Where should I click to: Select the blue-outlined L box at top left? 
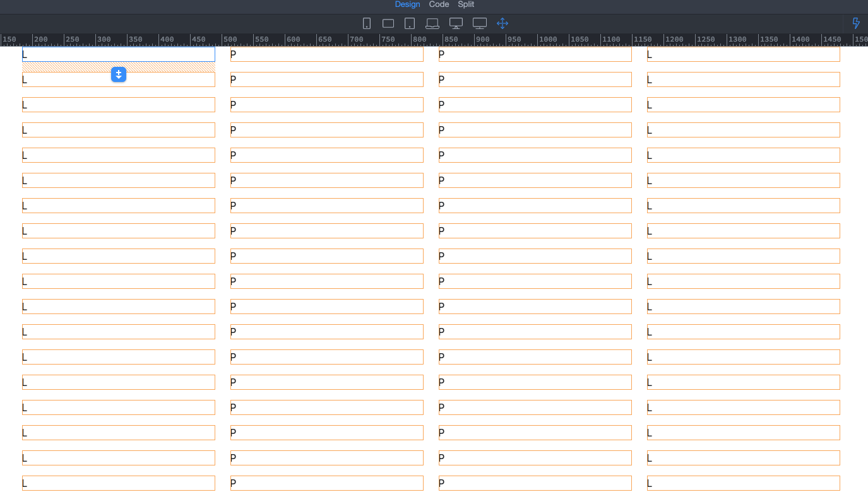tap(119, 54)
